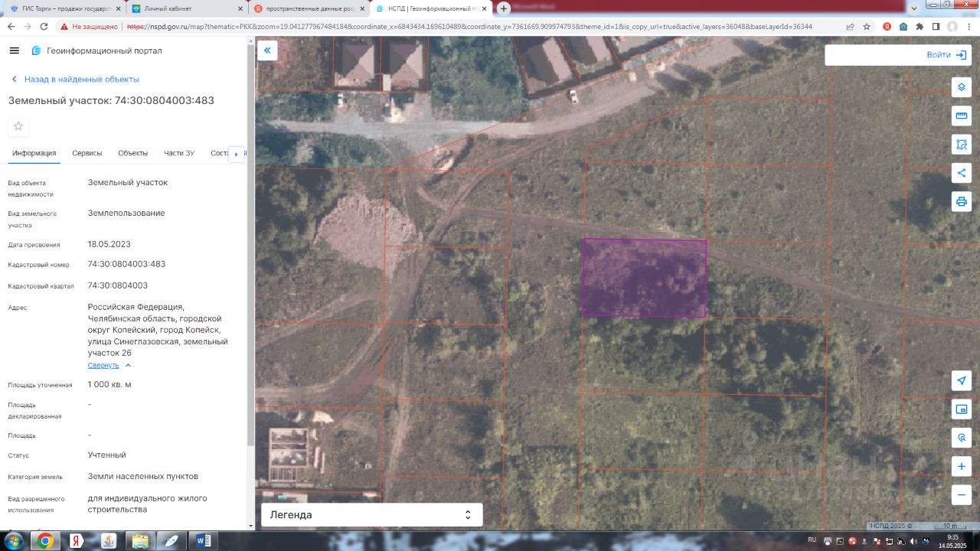Click the Земли населенных пунктов value
980x551 pixels.
(143, 476)
